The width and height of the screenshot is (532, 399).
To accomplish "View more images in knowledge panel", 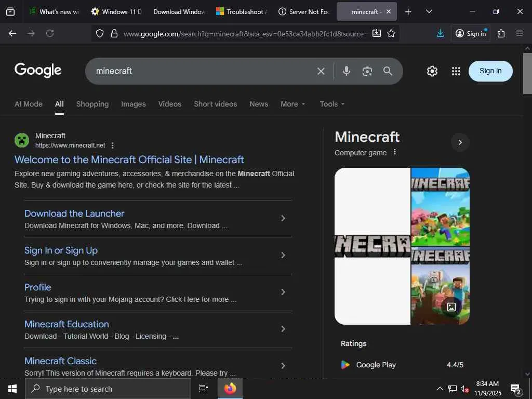I will [451, 307].
